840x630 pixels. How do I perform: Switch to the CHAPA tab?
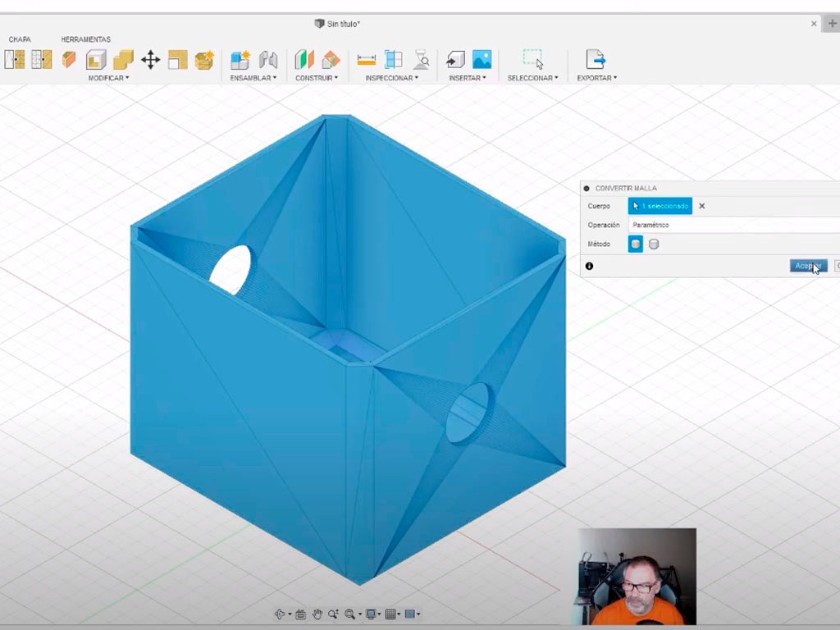[x=20, y=39]
